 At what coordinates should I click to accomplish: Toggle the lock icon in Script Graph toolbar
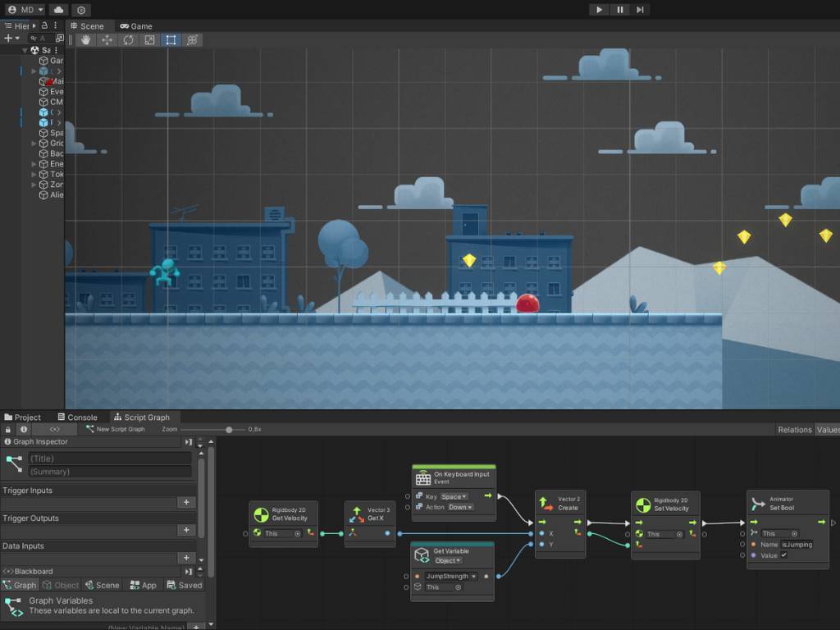click(8, 429)
